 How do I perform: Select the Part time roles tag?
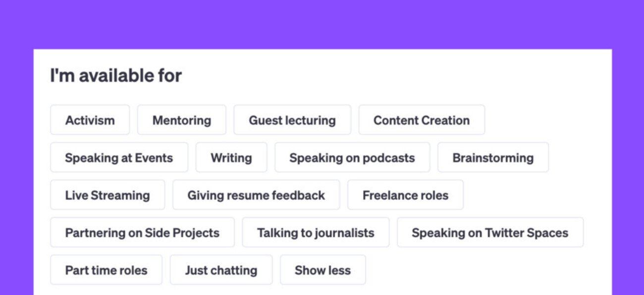pyautogui.click(x=106, y=270)
